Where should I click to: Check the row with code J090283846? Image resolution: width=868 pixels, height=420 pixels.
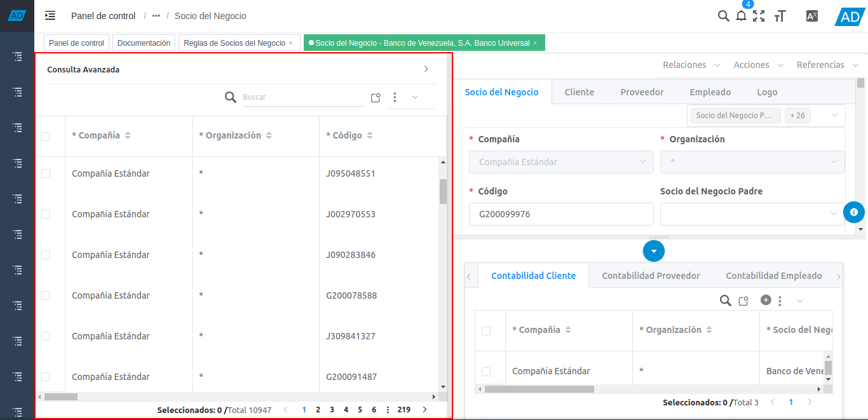point(46,255)
